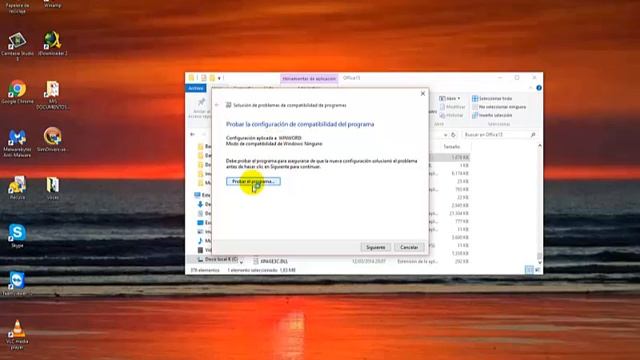Click Siguiente button in dialog
Screen dimensions: 640x360
click(x=376, y=247)
